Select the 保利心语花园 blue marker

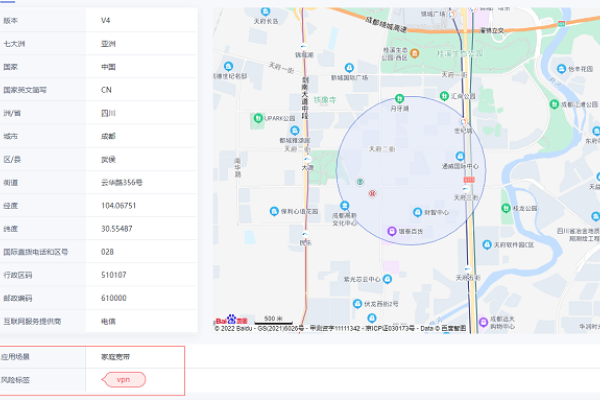pos(274,211)
